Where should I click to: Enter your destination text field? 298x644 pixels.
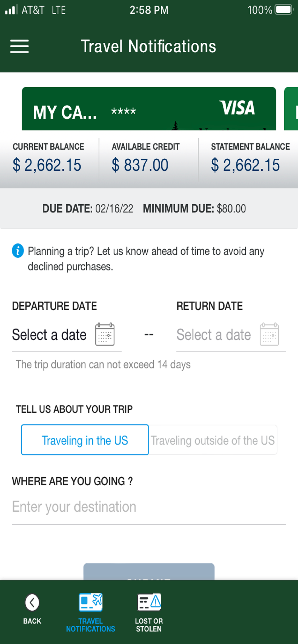coord(149,507)
